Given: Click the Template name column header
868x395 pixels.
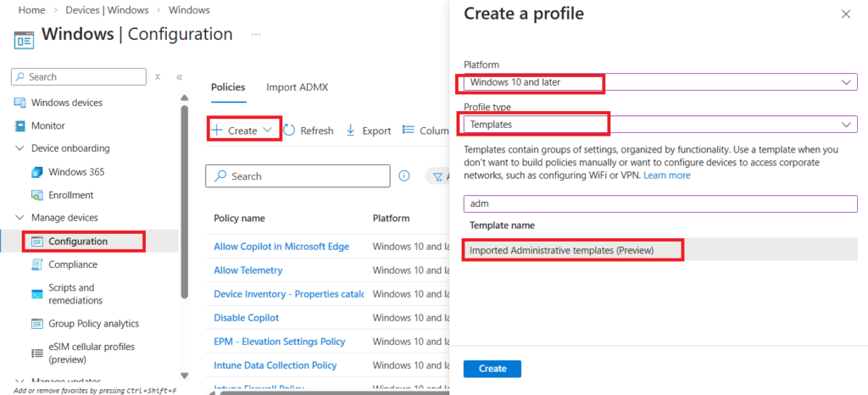Looking at the screenshot, I should (x=502, y=225).
